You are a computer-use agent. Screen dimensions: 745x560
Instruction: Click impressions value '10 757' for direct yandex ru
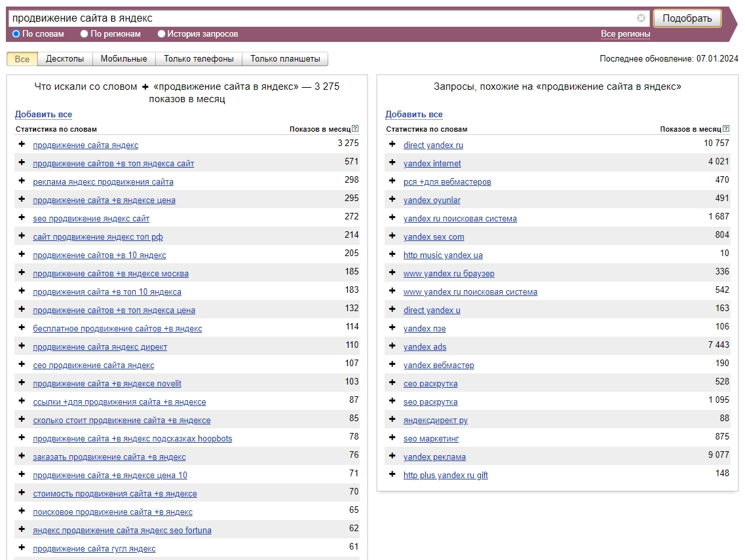coord(716,143)
